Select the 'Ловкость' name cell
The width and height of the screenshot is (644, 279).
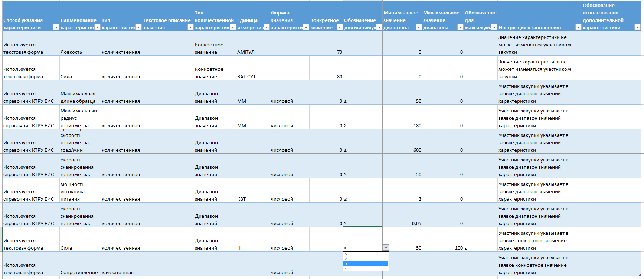(x=80, y=52)
